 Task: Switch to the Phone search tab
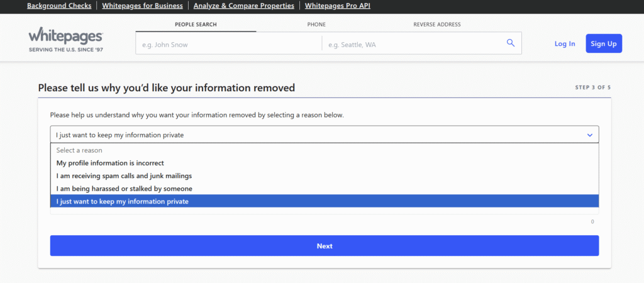[316, 25]
